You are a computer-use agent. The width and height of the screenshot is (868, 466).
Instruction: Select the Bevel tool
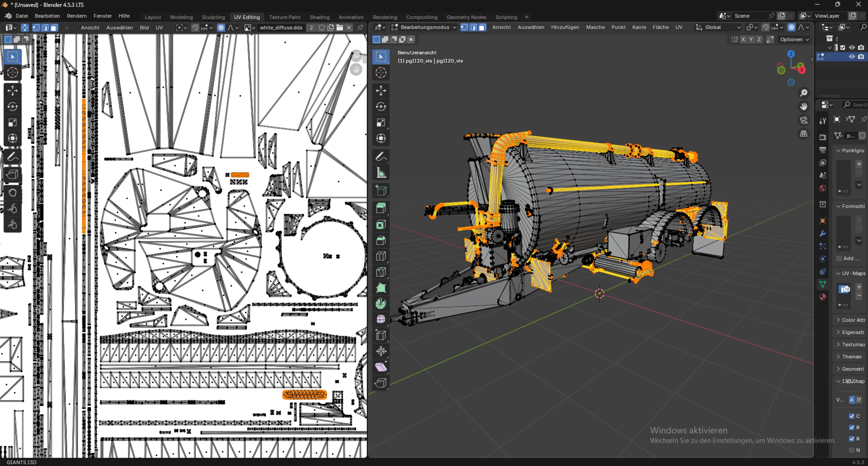point(381,240)
